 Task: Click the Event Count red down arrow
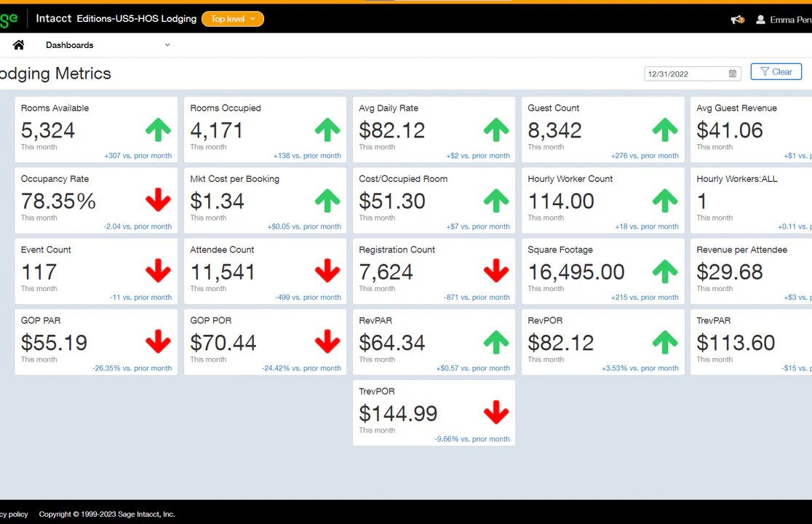(158, 271)
